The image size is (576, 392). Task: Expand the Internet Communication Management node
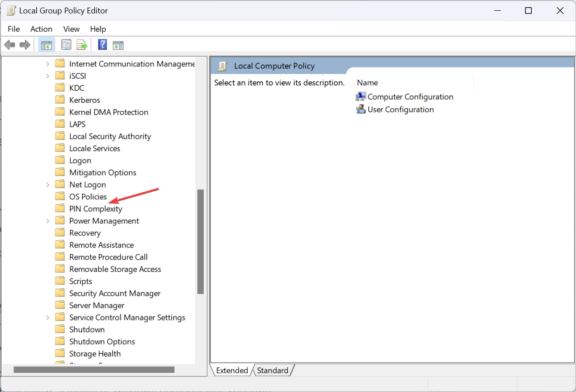coord(48,64)
